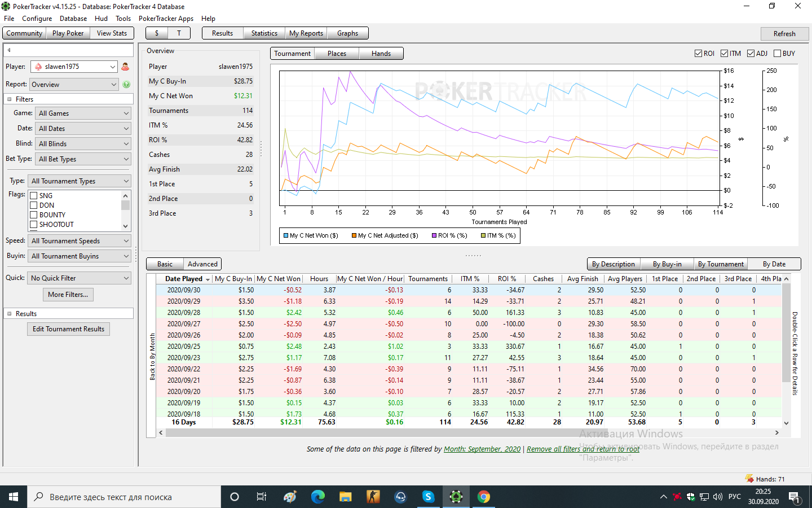The height and width of the screenshot is (508, 812).
Task: Click the search magnifier on the taskbar
Action: pos(39,497)
